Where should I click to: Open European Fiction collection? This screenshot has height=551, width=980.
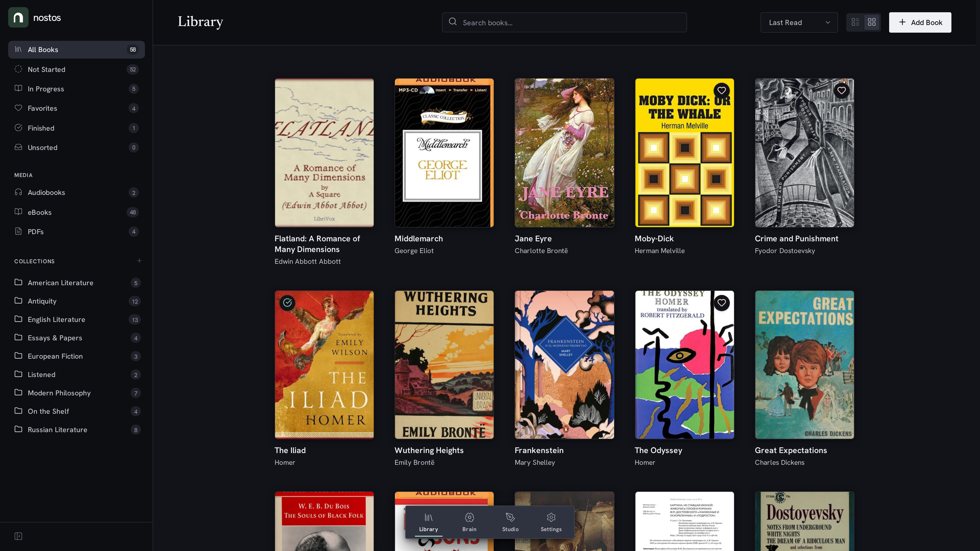[77, 356]
